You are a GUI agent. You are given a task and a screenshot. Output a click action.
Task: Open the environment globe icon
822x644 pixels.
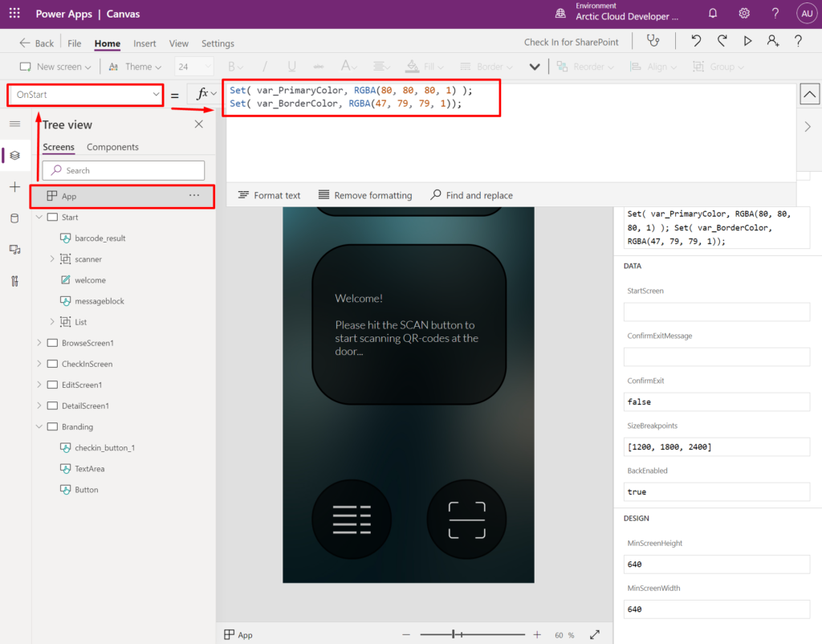pyautogui.click(x=560, y=13)
